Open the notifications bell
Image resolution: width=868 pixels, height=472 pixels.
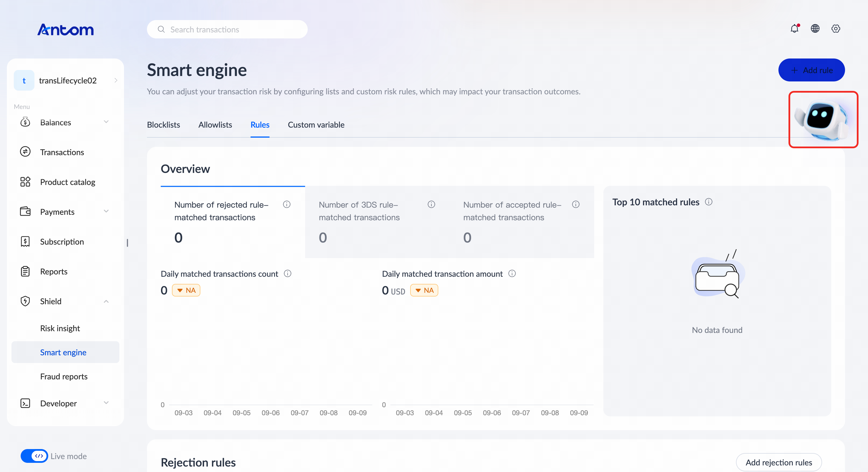[795, 29]
